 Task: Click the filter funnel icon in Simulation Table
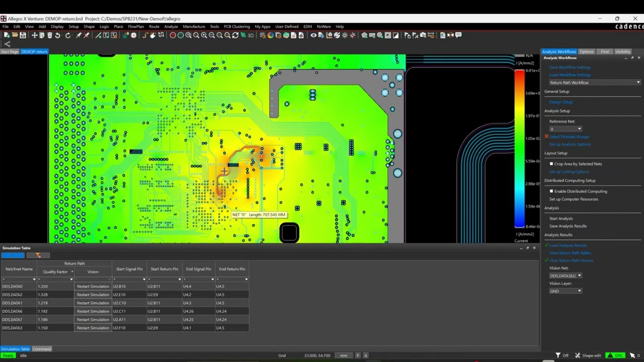(38, 255)
